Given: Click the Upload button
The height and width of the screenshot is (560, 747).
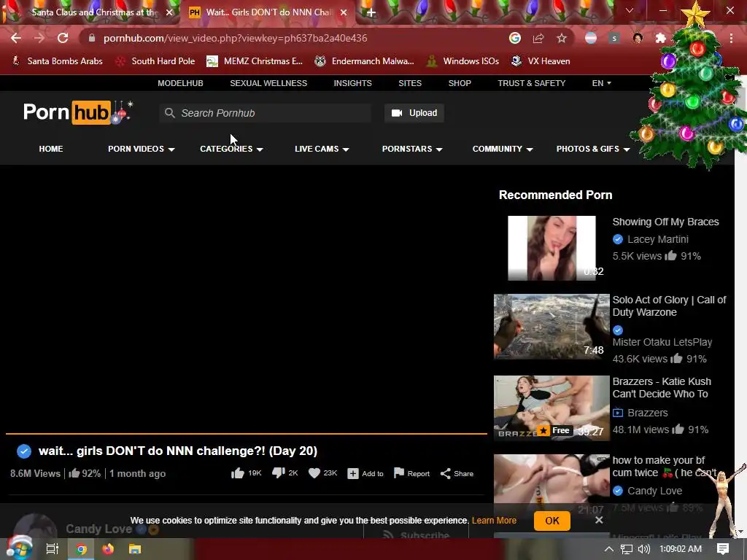Looking at the screenshot, I should point(414,113).
